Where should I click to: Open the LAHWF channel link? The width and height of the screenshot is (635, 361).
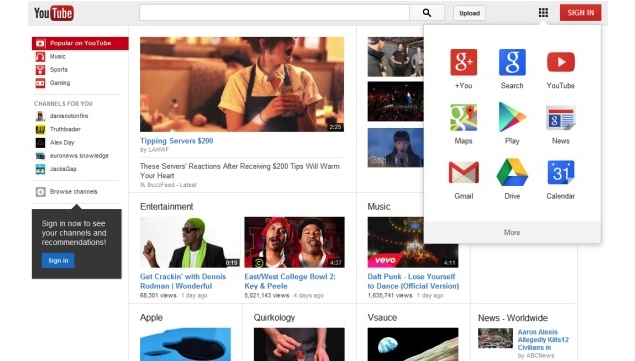[158, 150]
